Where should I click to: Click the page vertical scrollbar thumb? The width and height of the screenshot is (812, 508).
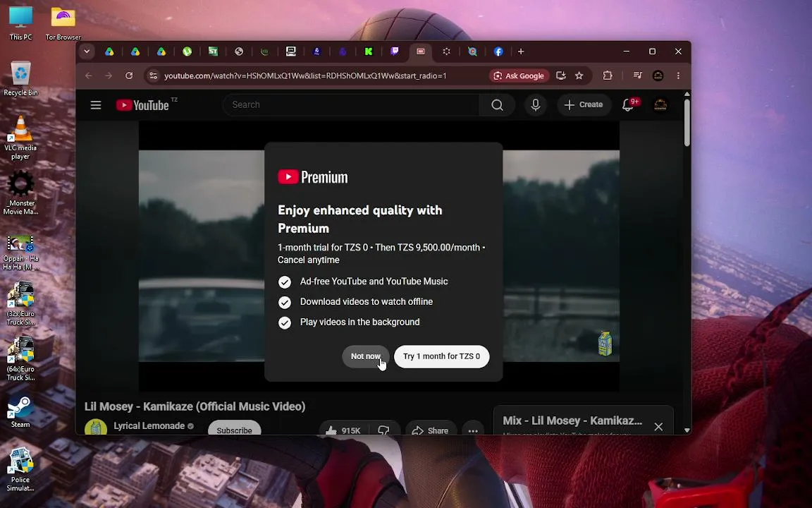click(687, 122)
